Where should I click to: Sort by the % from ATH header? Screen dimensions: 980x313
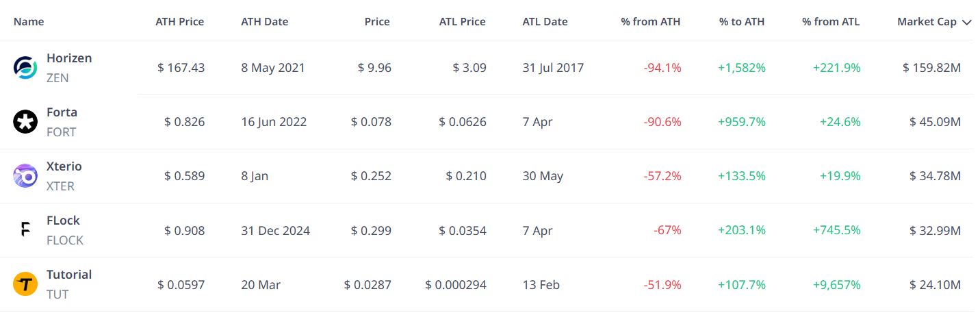point(651,22)
